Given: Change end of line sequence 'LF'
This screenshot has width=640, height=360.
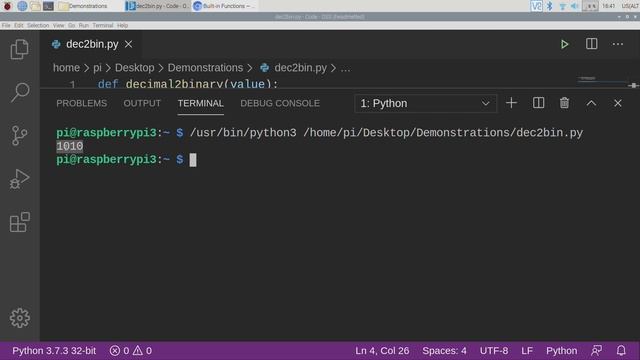Looking at the screenshot, I should tap(527, 351).
